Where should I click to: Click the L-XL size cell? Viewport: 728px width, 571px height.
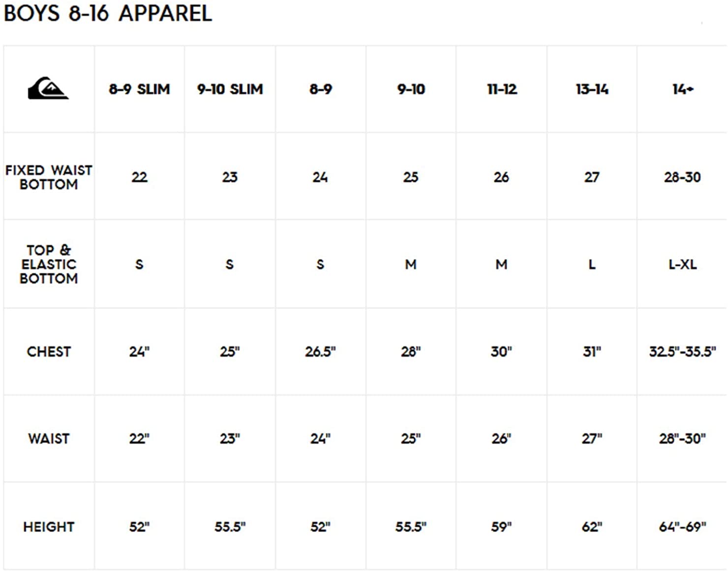(x=683, y=264)
